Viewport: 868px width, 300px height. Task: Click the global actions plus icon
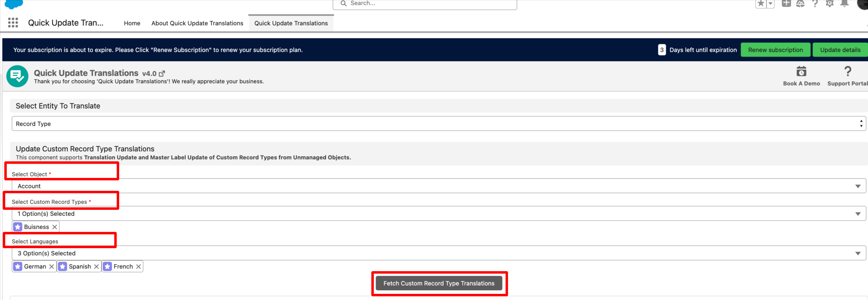786,3
